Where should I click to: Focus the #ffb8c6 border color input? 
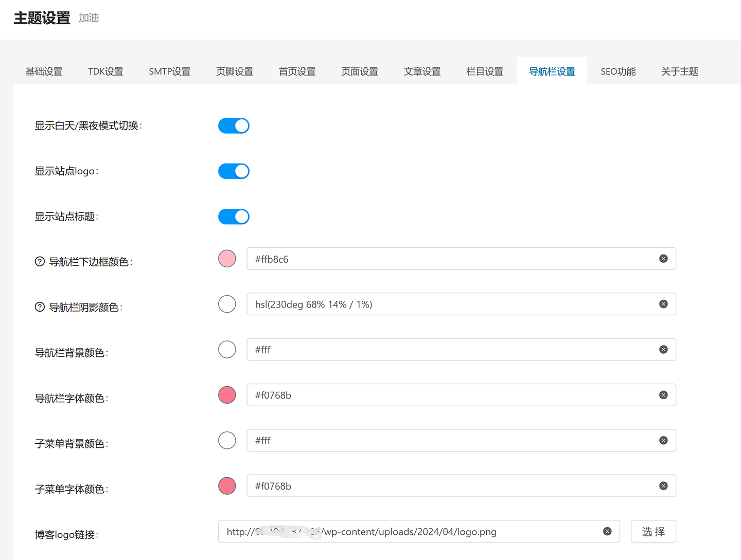(x=461, y=259)
